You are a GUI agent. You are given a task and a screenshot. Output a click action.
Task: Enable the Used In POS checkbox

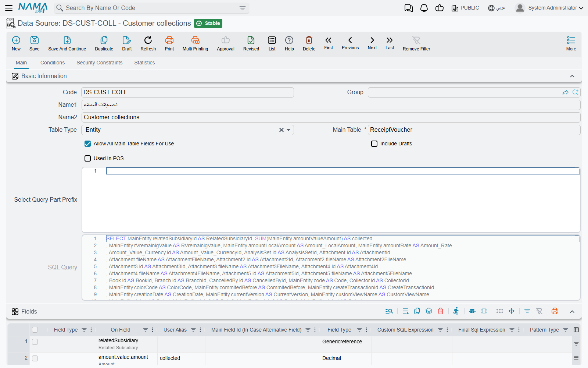tap(87, 159)
